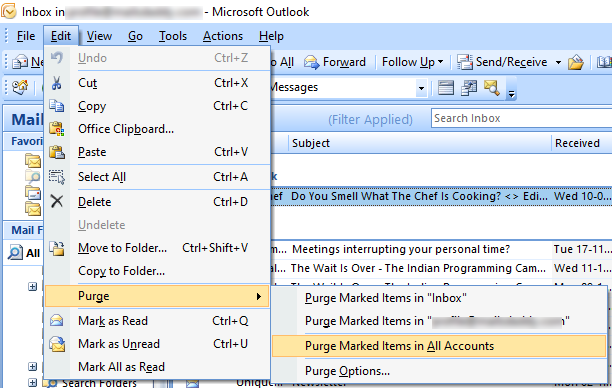Click the Reading Pane toolbar icon
The image size is (612, 388).
tap(445, 88)
